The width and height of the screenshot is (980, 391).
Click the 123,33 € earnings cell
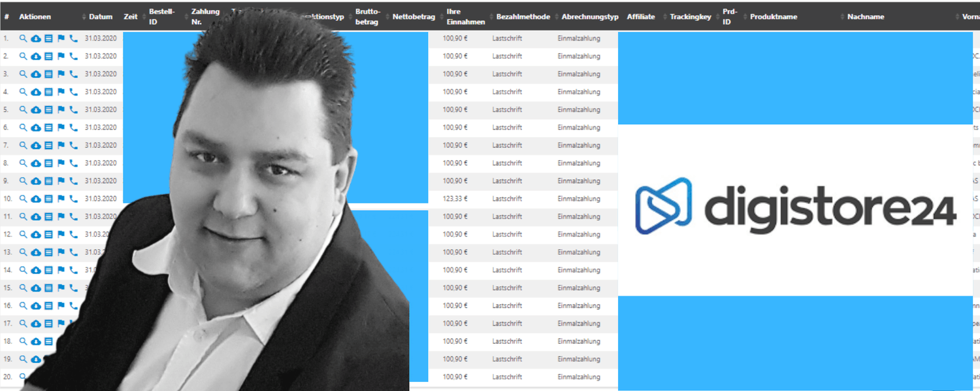click(455, 199)
